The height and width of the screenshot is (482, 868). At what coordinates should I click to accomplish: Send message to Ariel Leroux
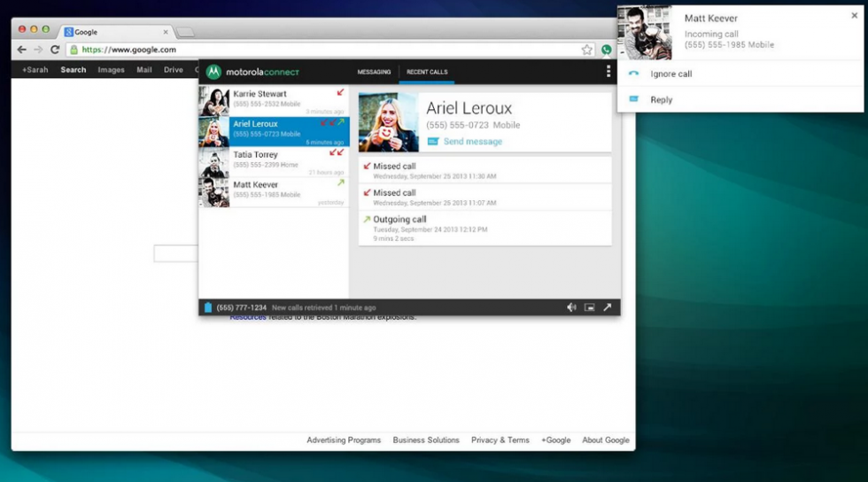point(472,142)
